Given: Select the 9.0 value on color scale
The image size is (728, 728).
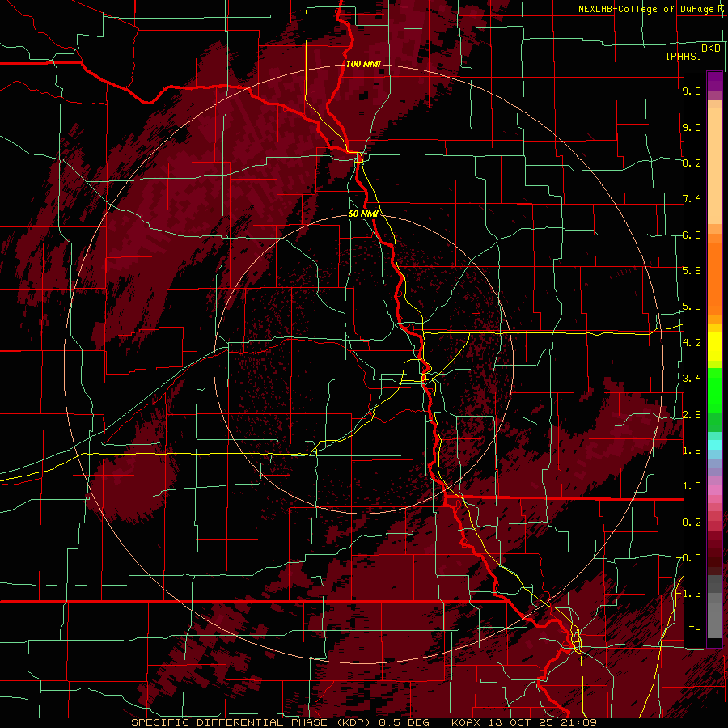Looking at the screenshot, I should (x=692, y=127).
